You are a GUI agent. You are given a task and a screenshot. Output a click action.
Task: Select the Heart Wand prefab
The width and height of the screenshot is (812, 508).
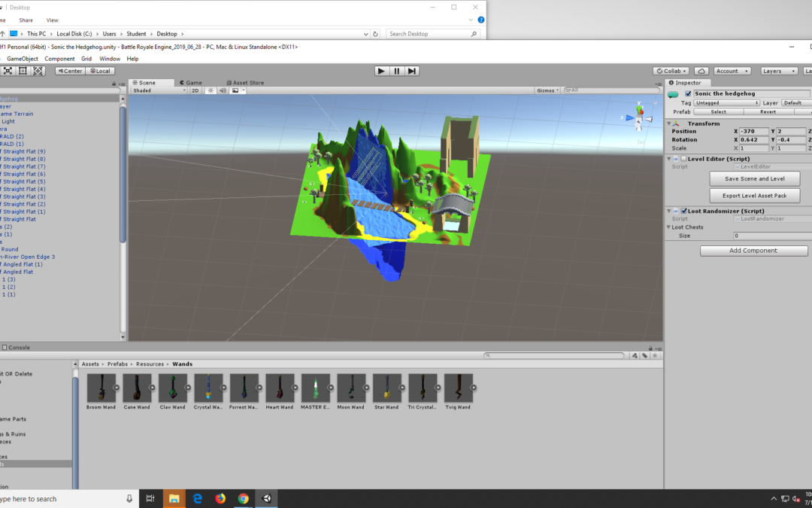pyautogui.click(x=280, y=391)
